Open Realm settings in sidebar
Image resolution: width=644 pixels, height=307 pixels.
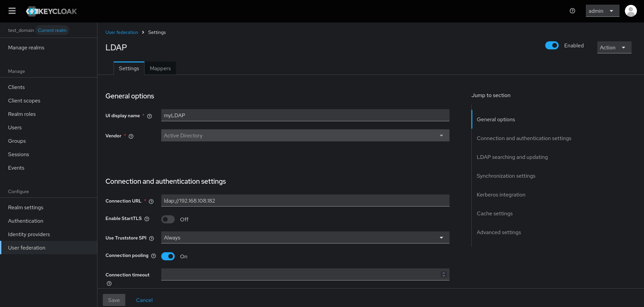26,208
